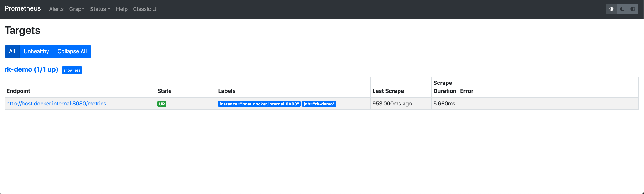This screenshot has width=644, height=194.
Task: Open the Status dropdown menu
Action: (100, 9)
